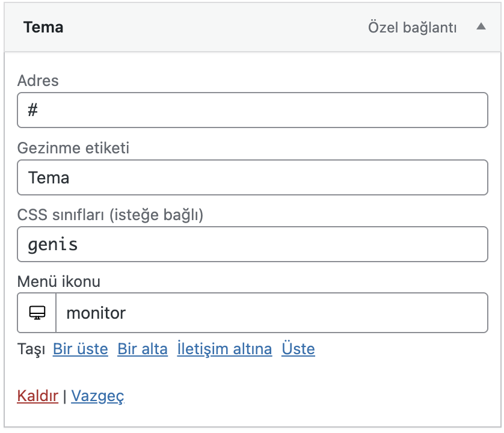Image resolution: width=504 pixels, height=433 pixels.
Task: Cancel changes with Vazgeç link
Action: click(x=97, y=396)
